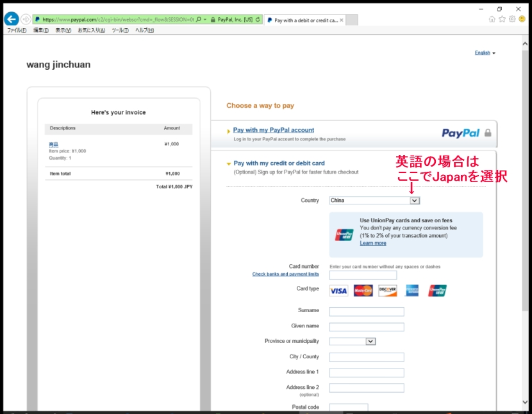532x414 pixels.
Task: Click 'Pay with my PayPal account' link
Action: point(274,130)
